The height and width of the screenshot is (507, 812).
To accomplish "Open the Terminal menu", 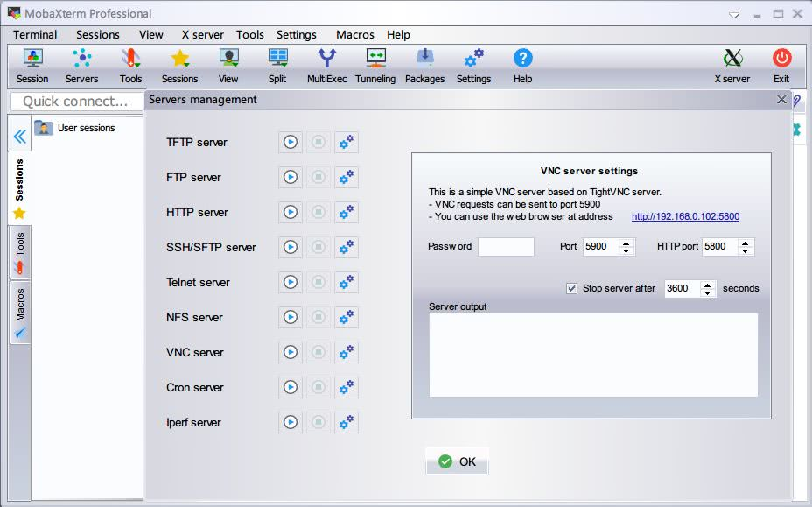I will click(35, 35).
